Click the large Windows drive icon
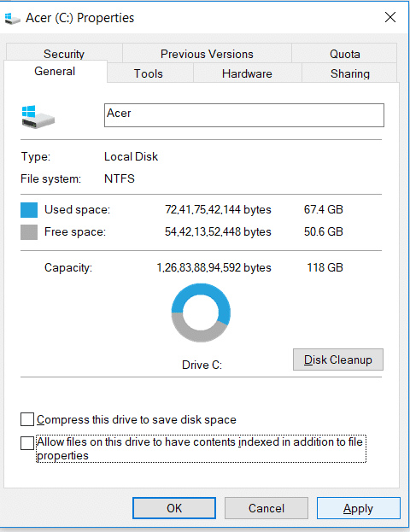410x532 pixels. [x=38, y=117]
